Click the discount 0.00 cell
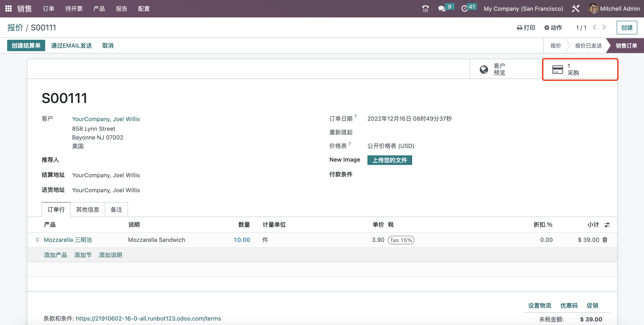The width and height of the screenshot is (644, 325). [x=546, y=240]
